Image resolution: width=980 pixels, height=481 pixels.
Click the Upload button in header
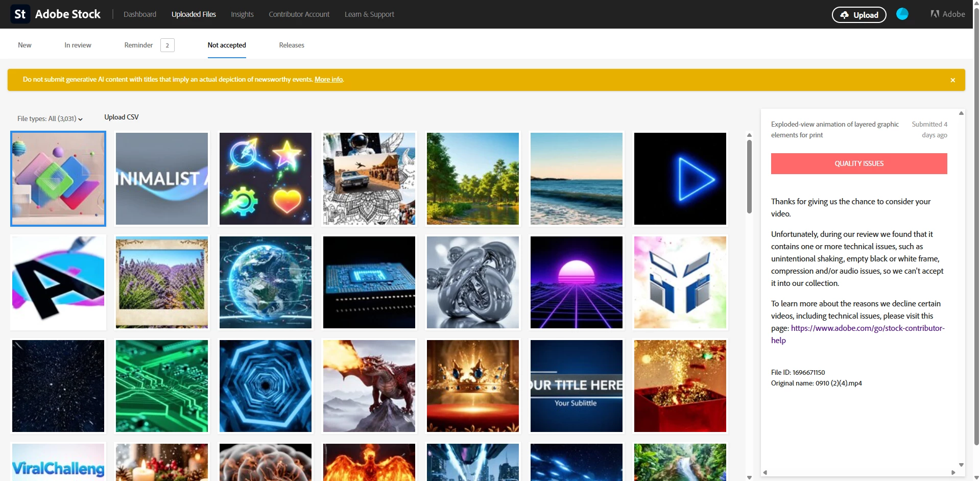click(859, 15)
